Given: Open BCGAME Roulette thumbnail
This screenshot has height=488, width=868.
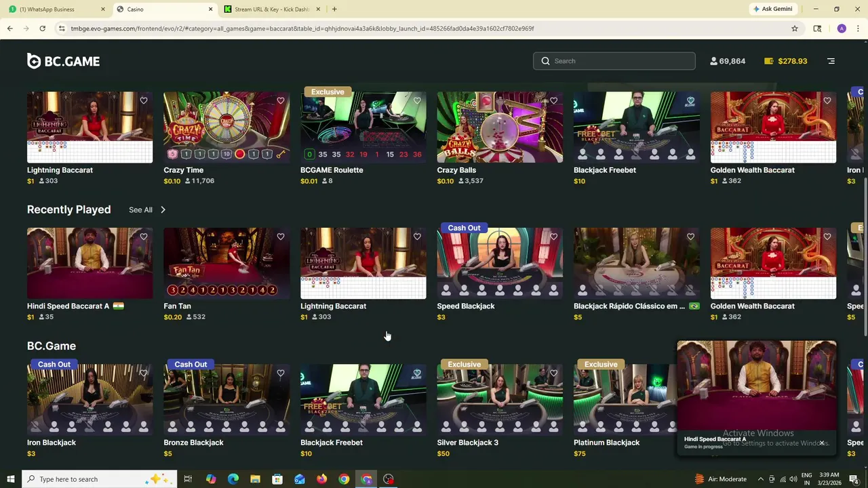Looking at the screenshot, I should point(363,127).
